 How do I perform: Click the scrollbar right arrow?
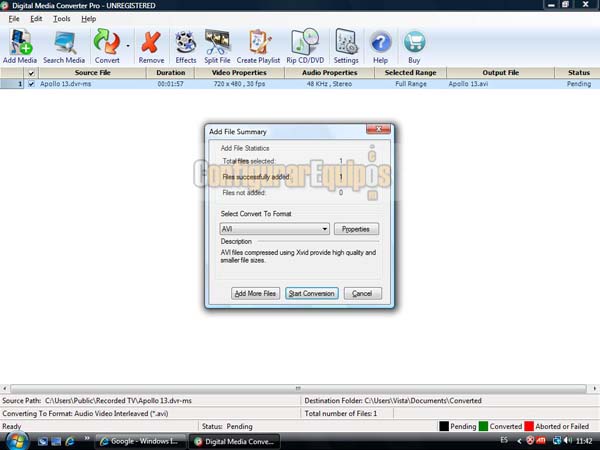pyautogui.click(x=594, y=388)
